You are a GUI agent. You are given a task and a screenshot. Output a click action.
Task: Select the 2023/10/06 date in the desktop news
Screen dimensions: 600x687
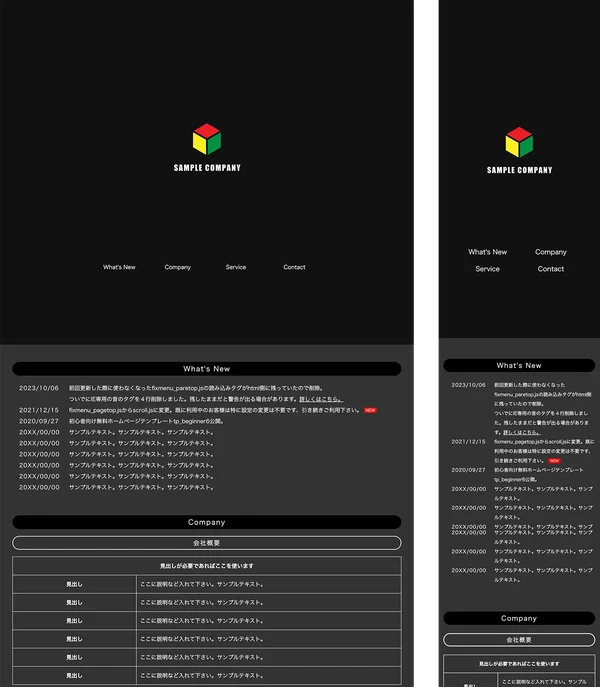39,387
